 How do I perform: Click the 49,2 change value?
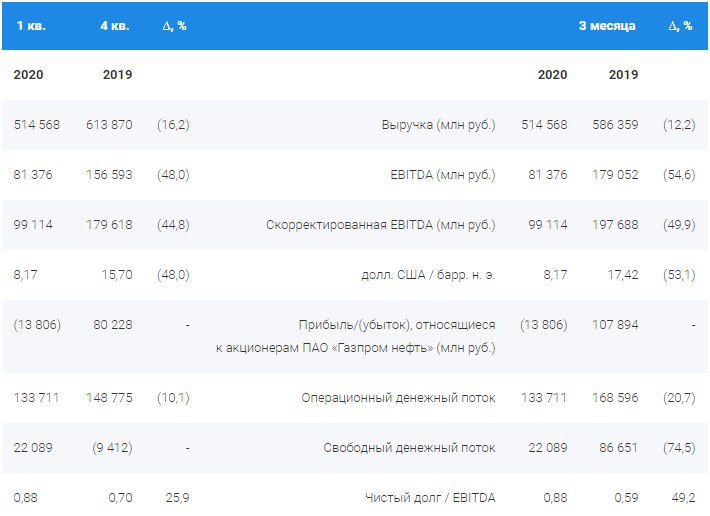(x=683, y=498)
